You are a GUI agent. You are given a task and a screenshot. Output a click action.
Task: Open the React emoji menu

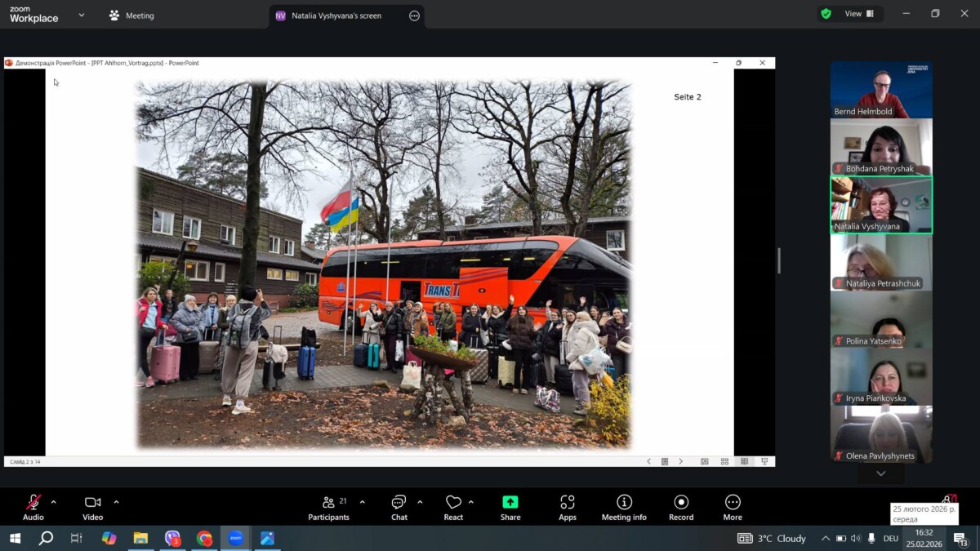[x=453, y=506]
